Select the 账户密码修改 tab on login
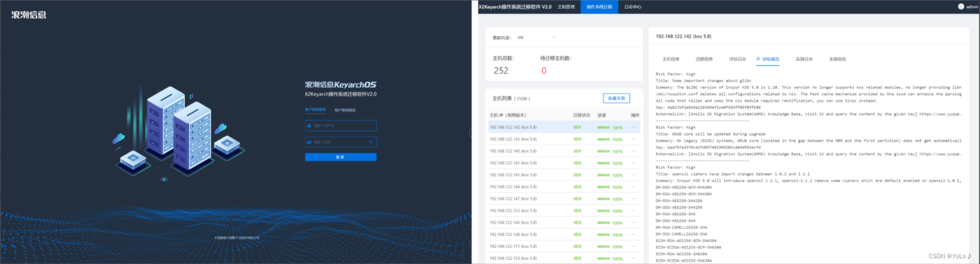The image size is (980, 264). coord(345,110)
